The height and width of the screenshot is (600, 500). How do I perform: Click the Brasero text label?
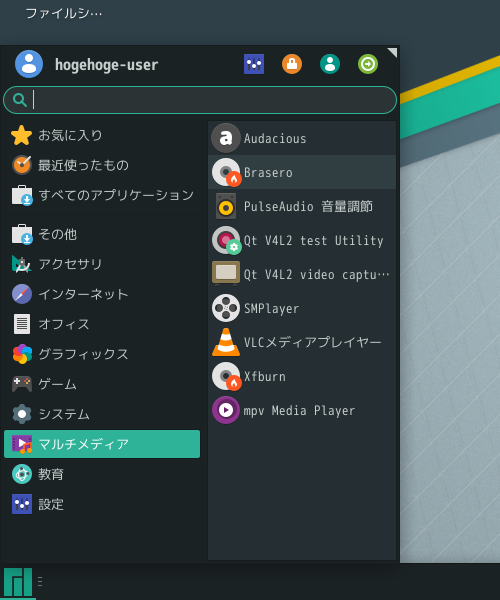(268, 173)
